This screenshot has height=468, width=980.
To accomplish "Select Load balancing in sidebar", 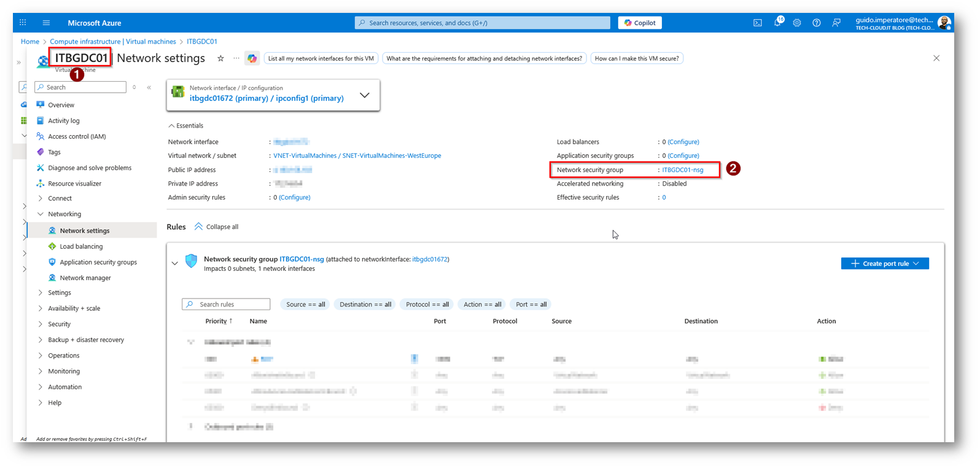I will click(81, 246).
